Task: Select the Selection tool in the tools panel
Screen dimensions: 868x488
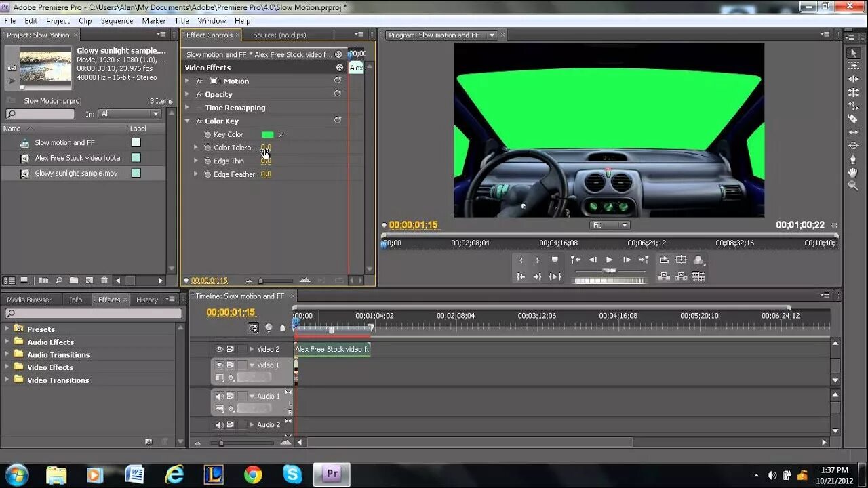Action: coord(853,53)
